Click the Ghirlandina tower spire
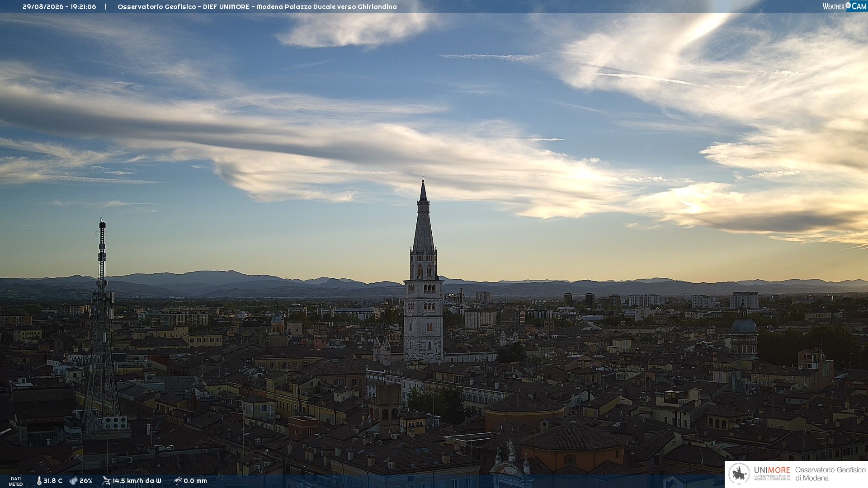This screenshot has width=868, height=488. pos(423,216)
